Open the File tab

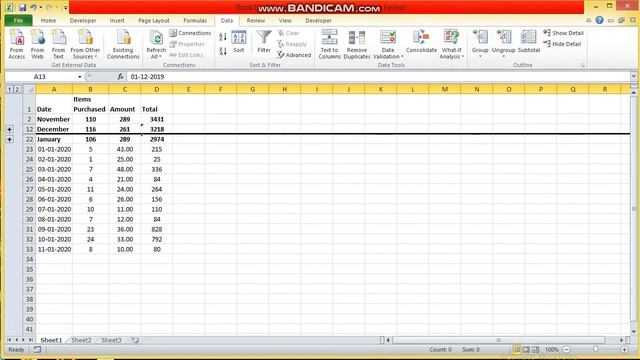pyautogui.click(x=18, y=20)
